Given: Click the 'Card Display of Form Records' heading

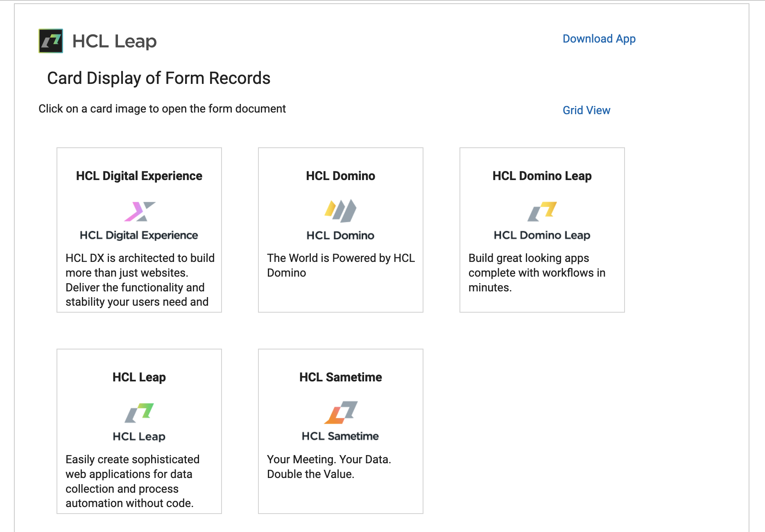Looking at the screenshot, I should pos(159,78).
